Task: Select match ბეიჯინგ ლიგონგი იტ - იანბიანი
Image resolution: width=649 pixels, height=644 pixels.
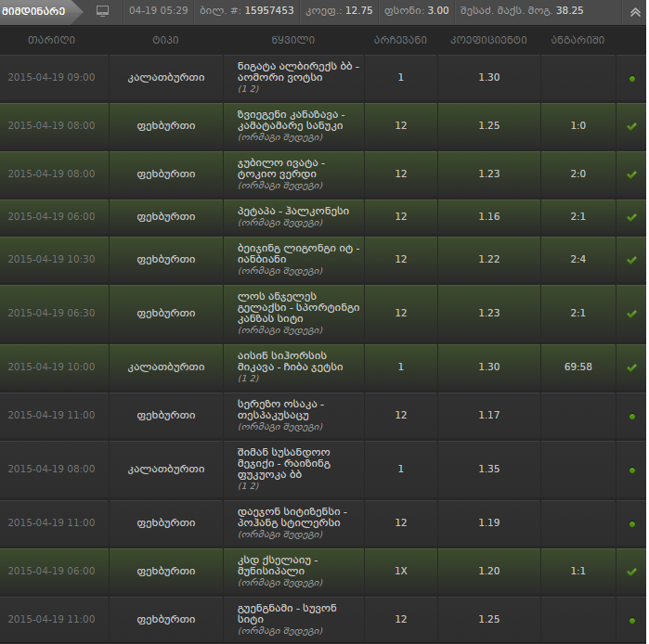Action: [298, 253]
